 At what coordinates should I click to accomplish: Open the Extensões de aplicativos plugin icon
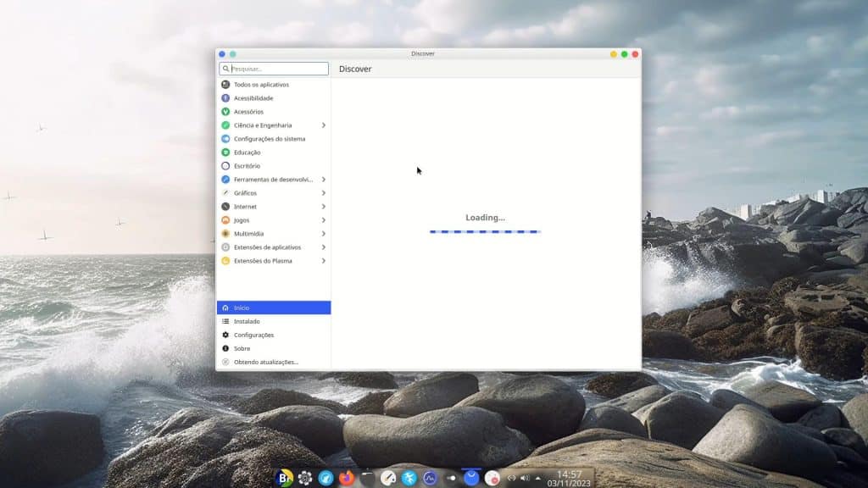pyautogui.click(x=226, y=247)
